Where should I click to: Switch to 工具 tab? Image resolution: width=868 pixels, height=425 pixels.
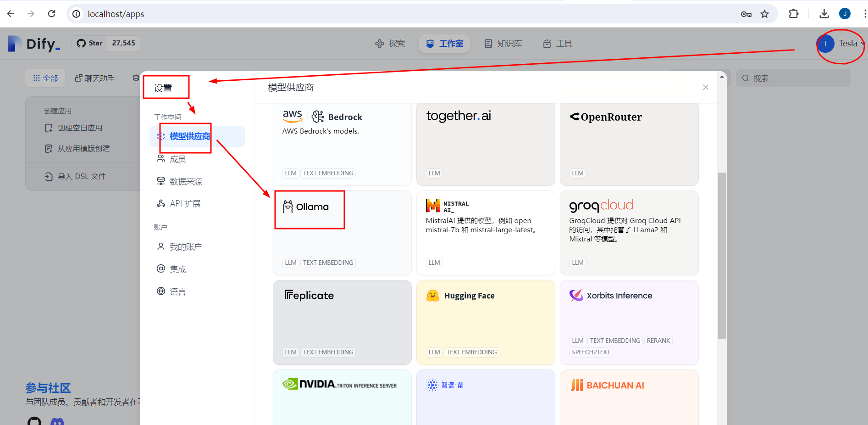(x=558, y=44)
